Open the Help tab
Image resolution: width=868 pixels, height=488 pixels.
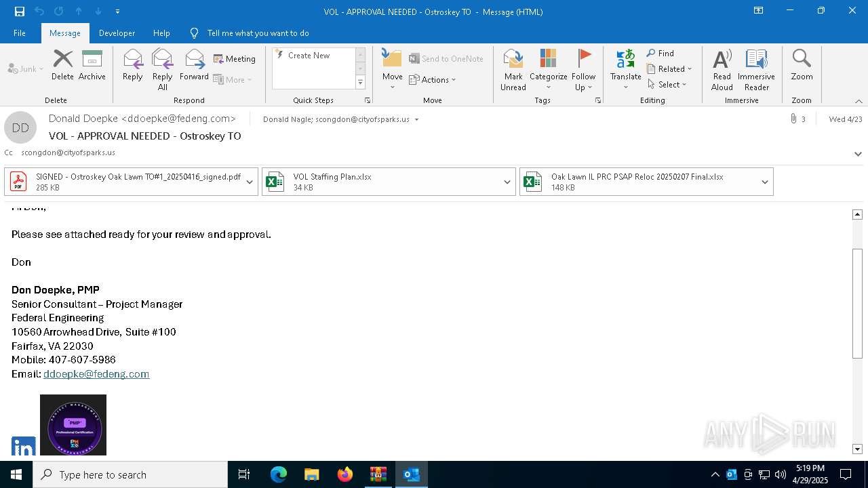click(x=161, y=33)
